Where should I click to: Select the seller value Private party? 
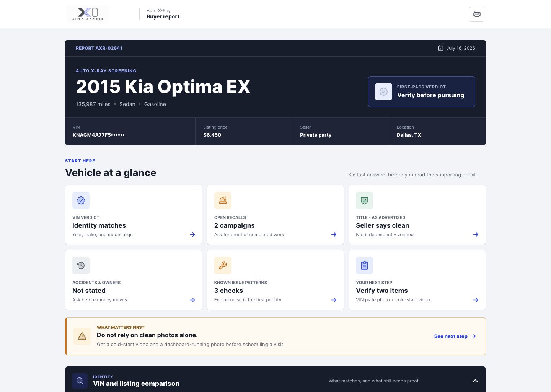click(x=316, y=135)
